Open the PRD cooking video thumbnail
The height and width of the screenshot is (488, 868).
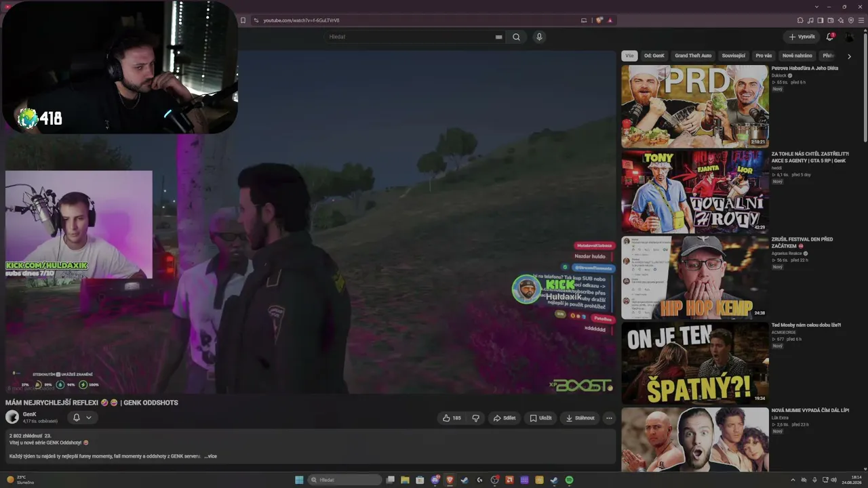tap(695, 106)
